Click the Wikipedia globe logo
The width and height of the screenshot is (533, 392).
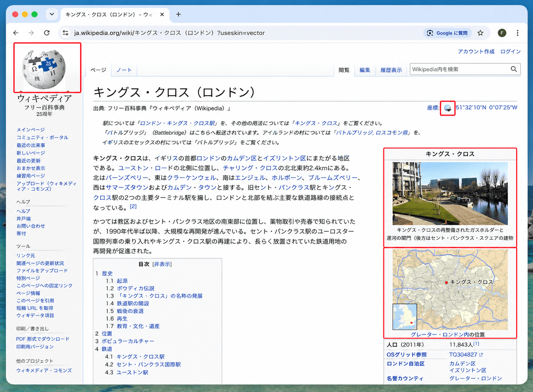click(x=44, y=69)
